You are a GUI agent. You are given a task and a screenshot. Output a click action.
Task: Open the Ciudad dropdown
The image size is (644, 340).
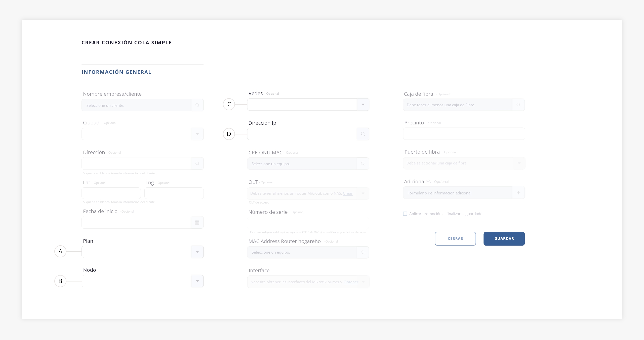coord(197,134)
